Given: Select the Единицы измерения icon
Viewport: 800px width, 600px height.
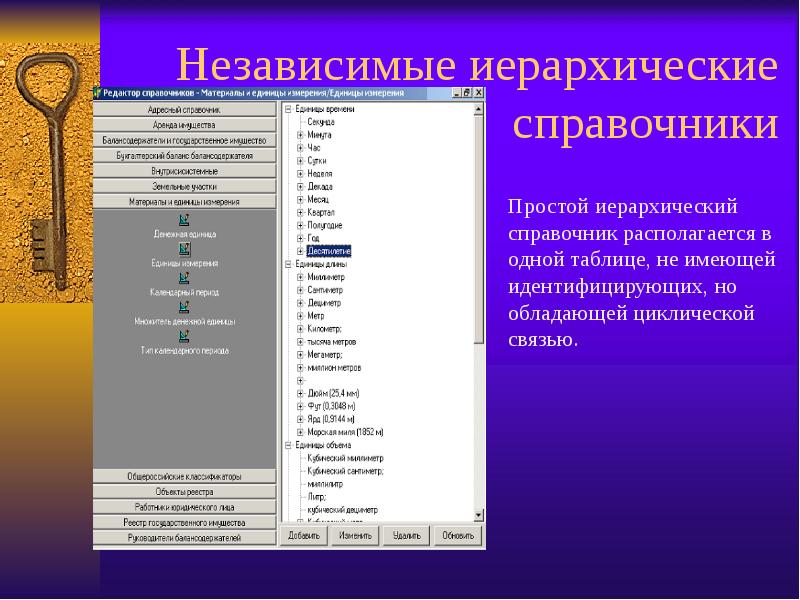Looking at the screenshot, I should click(184, 249).
